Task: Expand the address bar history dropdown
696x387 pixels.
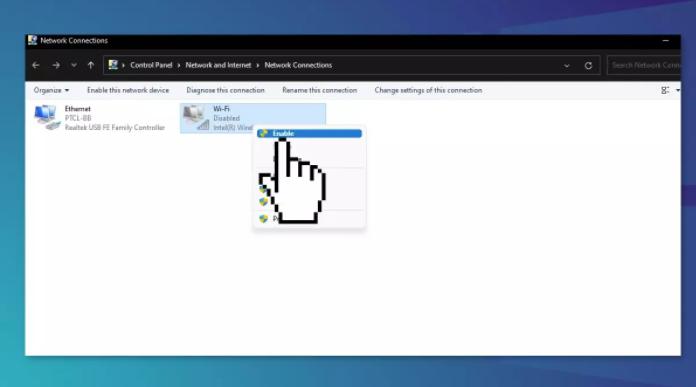Action: point(567,66)
